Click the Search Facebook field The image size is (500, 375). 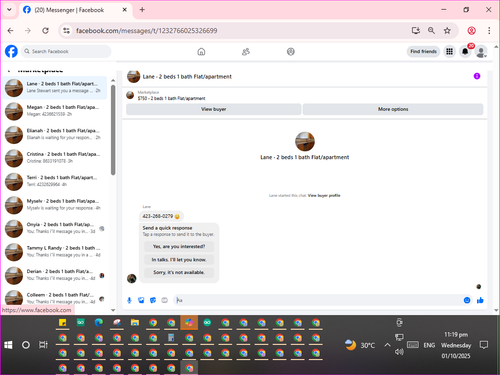point(66,51)
